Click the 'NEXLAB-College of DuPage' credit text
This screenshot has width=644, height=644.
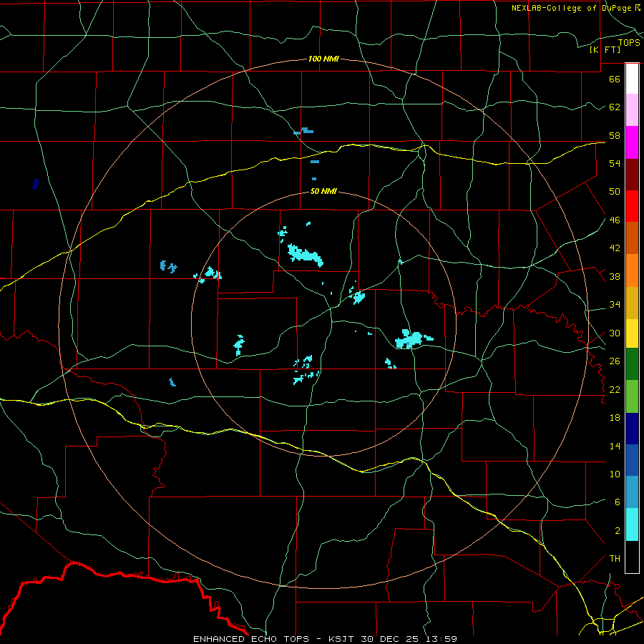[x=571, y=8]
